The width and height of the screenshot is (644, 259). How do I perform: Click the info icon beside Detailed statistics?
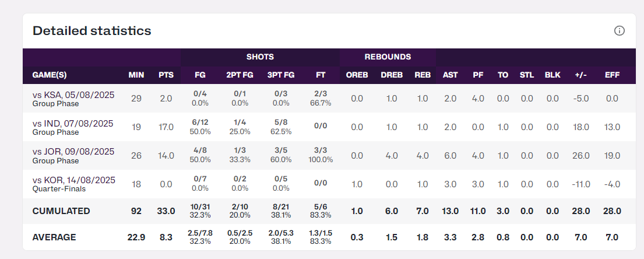[620, 31]
